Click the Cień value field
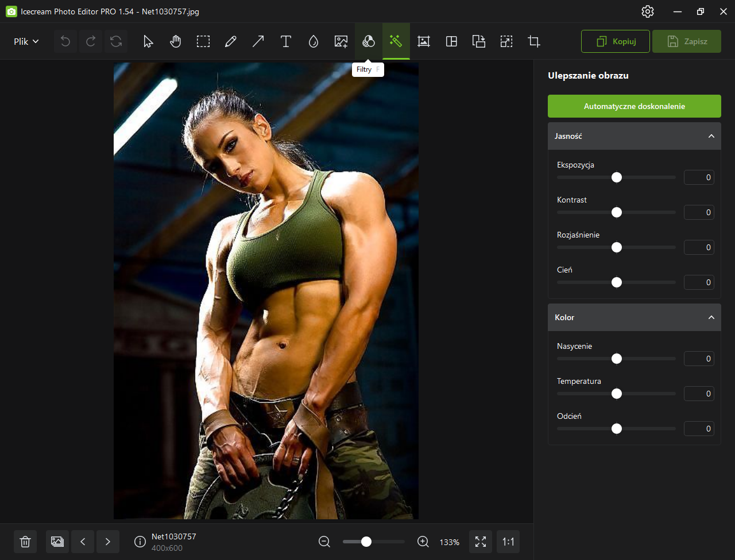The height and width of the screenshot is (560, 735). pyautogui.click(x=699, y=282)
